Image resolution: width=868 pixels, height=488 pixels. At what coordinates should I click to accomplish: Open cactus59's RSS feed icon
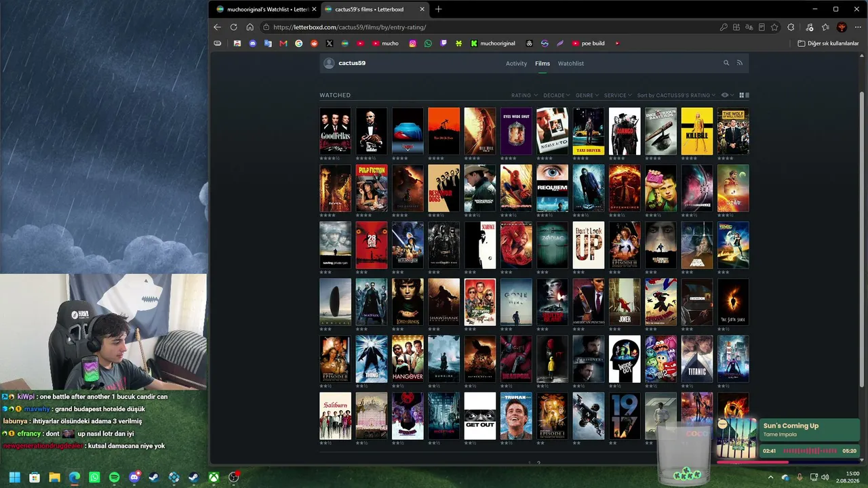[x=740, y=63]
